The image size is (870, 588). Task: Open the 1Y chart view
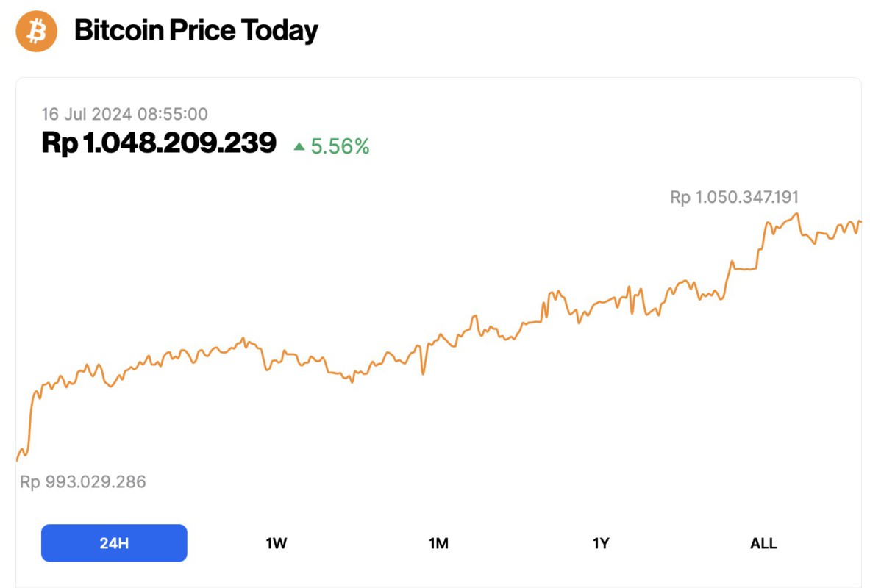(601, 543)
